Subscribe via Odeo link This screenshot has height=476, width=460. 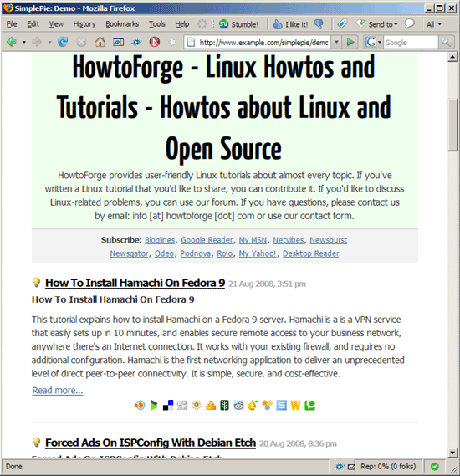(165, 253)
